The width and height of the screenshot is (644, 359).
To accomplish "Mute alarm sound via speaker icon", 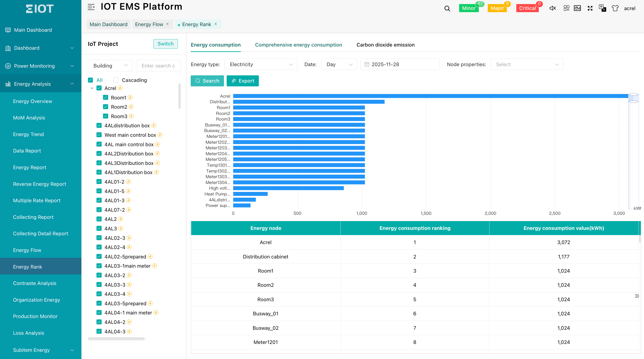I will coord(552,8).
